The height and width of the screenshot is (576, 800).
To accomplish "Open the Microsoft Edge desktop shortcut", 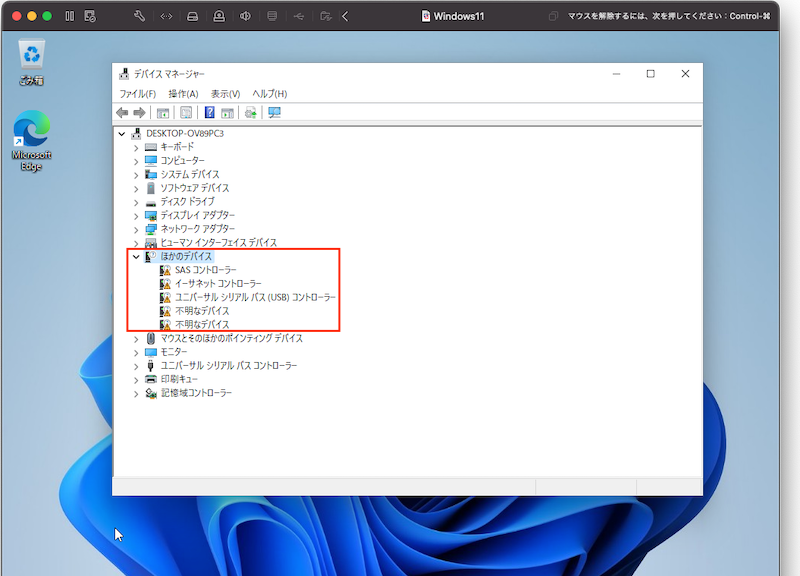I will click(32, 140).
